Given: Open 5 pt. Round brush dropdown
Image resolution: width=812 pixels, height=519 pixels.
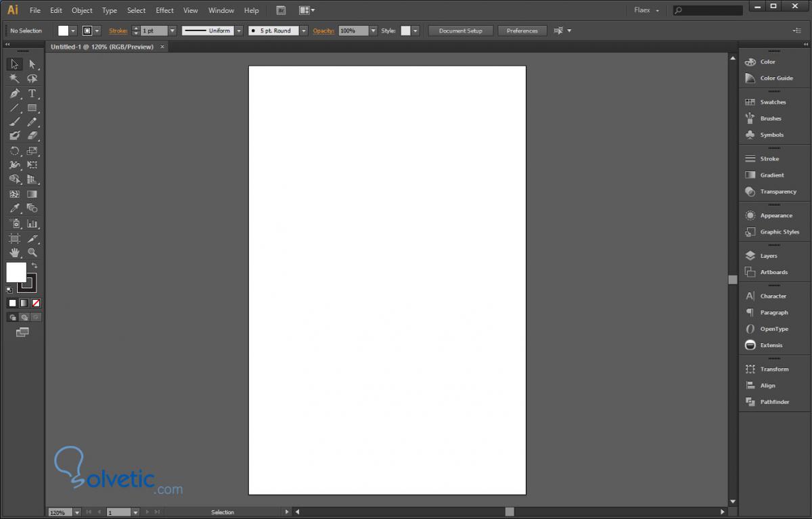Looking at the screenshot, I should click(304, 30).
